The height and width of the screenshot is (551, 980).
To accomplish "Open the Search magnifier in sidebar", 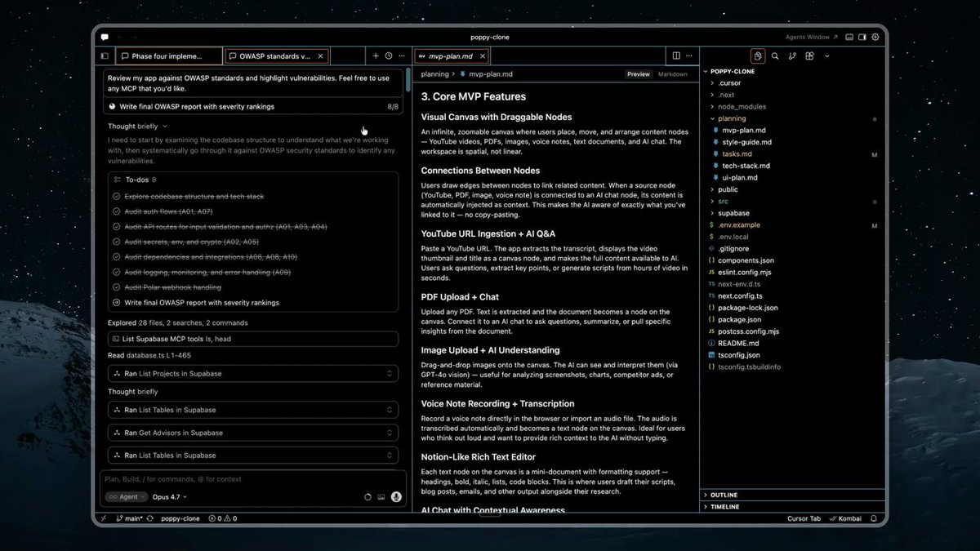I will tap(775, 56).
